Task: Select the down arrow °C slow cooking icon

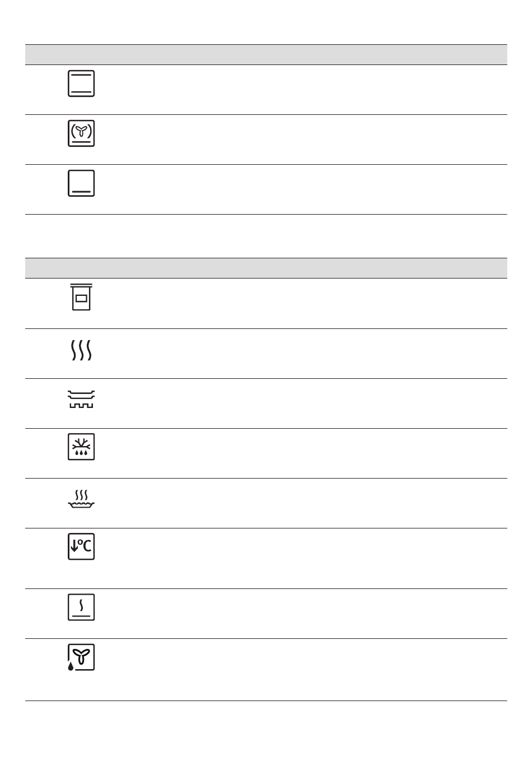Action: pyautogui.click(x=81, y=546)
